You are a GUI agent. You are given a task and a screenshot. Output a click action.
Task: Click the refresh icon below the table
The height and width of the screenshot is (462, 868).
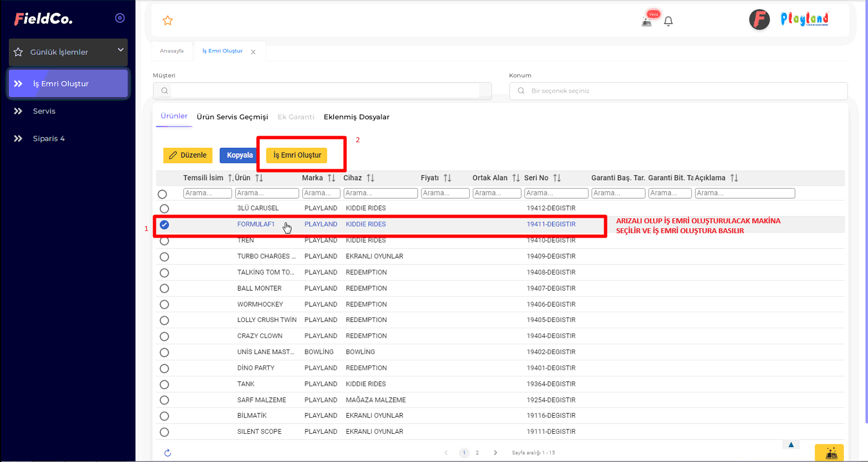(168, 453)
